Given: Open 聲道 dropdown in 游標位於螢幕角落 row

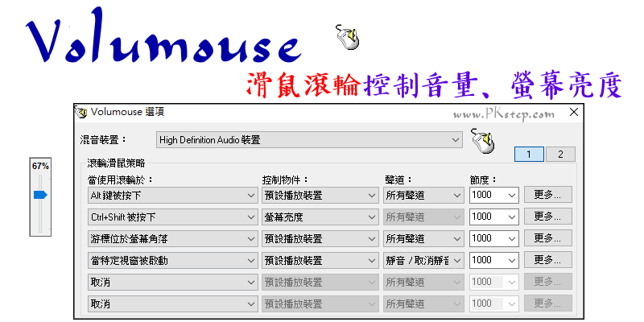Looking at the screenshot, I should pos(424,238).
